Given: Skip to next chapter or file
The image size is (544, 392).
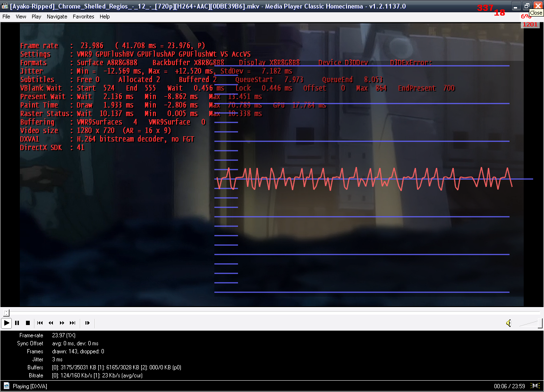Looking at the screenshot, I should (73, 323).
